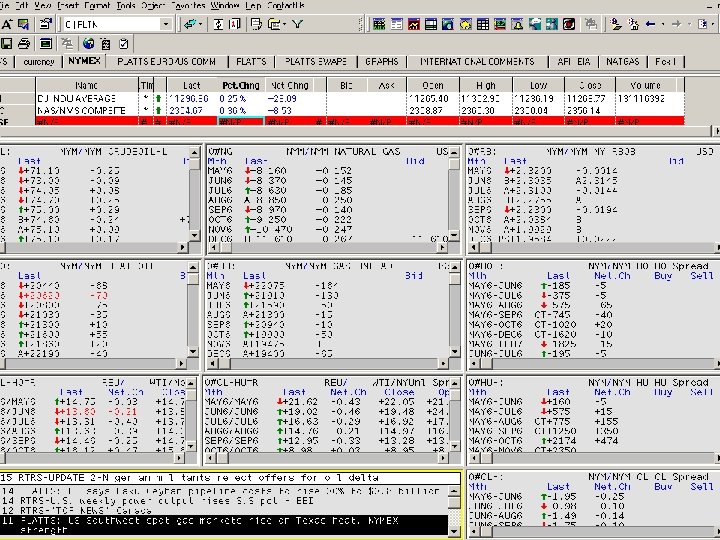The width and height of the screenshot is (720, 540).
Task: Click the dark window screen icon beside the printer
Action: tap(45, 44)
